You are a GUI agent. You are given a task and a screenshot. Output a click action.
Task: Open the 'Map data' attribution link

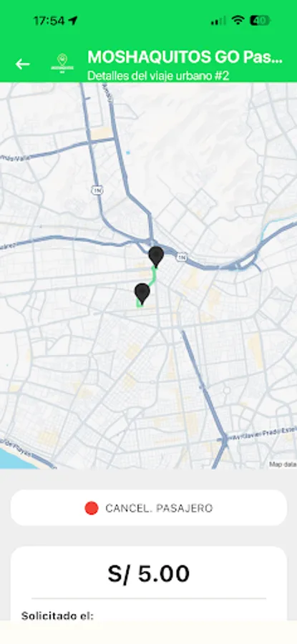click(x=283, y=464)
